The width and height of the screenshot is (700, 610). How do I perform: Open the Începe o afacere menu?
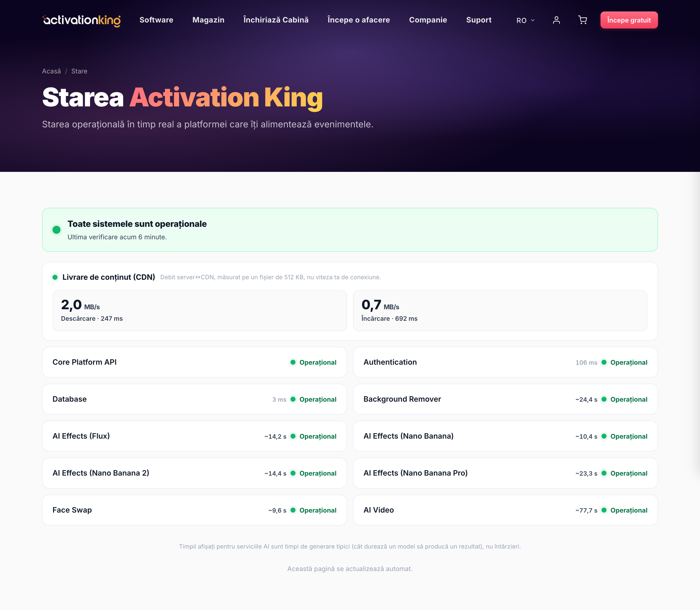click(359, 20)
